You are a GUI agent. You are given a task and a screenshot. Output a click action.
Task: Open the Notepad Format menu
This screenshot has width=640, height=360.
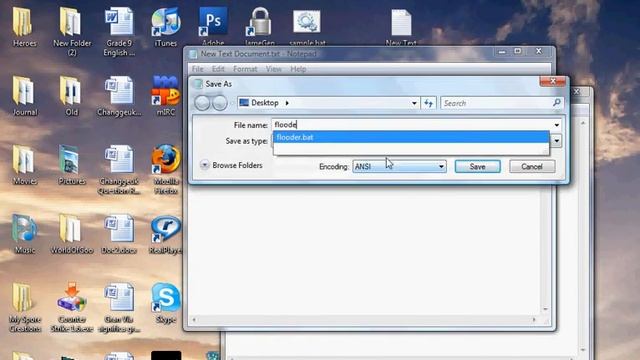[245, 69]
